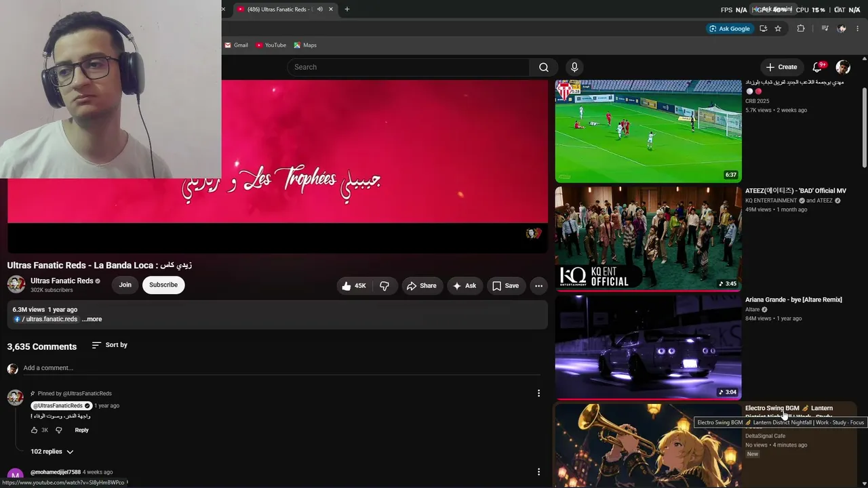Open the ATEEZ 'BAD' video thumbnail
Viewport: 868px width, 488px height.
pyautogui.click(x=648, y=238)
